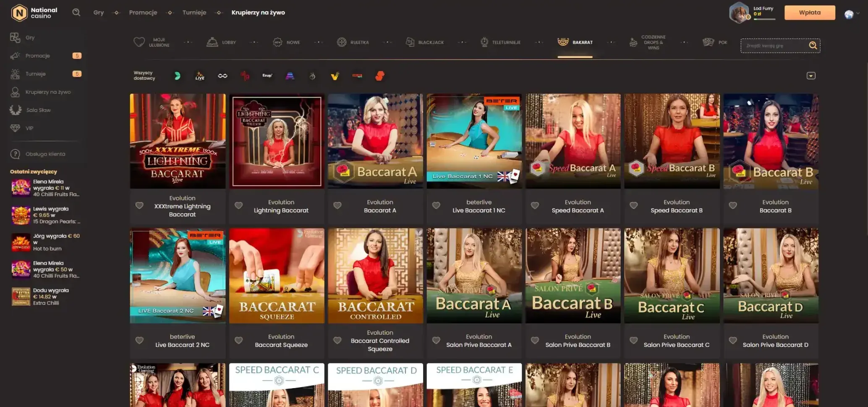Image resolution: width=868 pixels, height=407 pixels.
Task: Open the VIP diamond in sidebar
Action: coord(22,128)
